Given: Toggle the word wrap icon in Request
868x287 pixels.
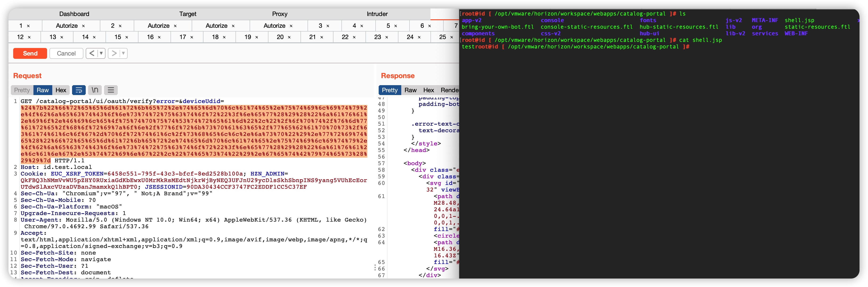Looking at the screenshot, I should pyautogui.click(x=78, y=90).
